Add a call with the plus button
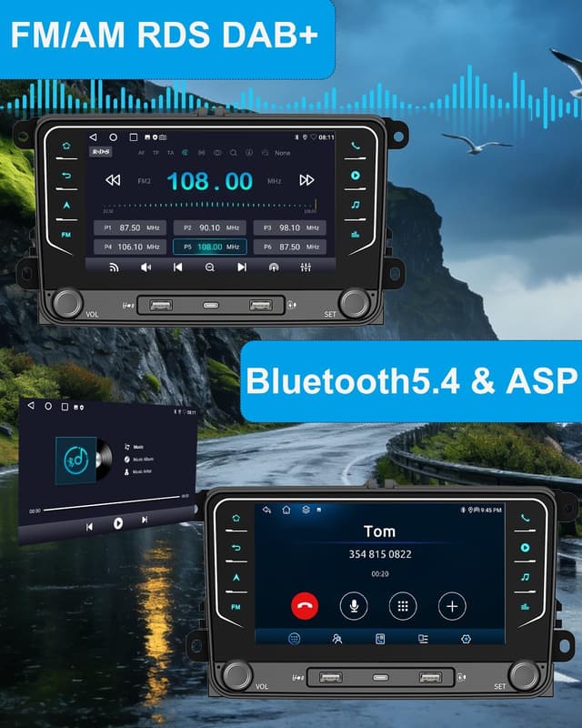582x728 pixels. tap(452, 606)
